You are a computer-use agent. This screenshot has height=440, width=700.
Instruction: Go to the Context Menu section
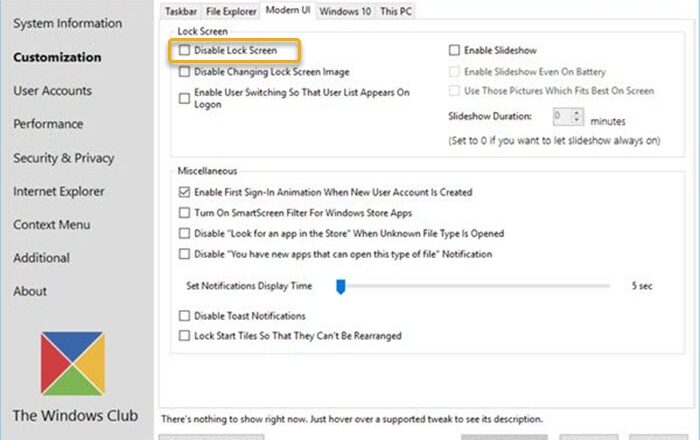pyautogui.click(x=51, y=225)
